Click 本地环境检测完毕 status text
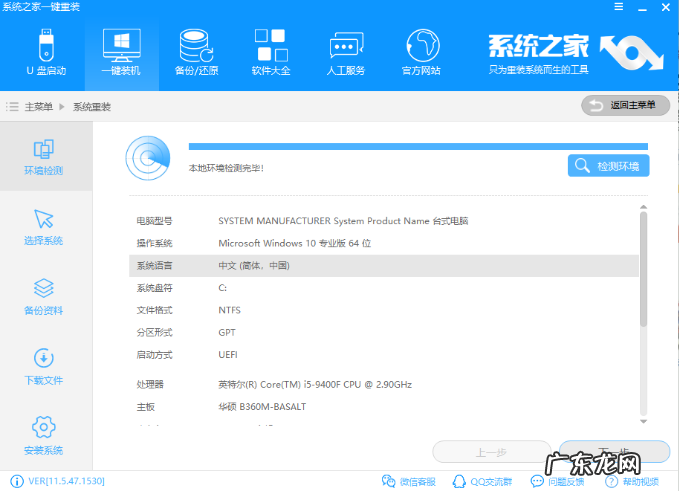Image resolution: width=679 pixels, height=493 pixels. tap(226, 168)
